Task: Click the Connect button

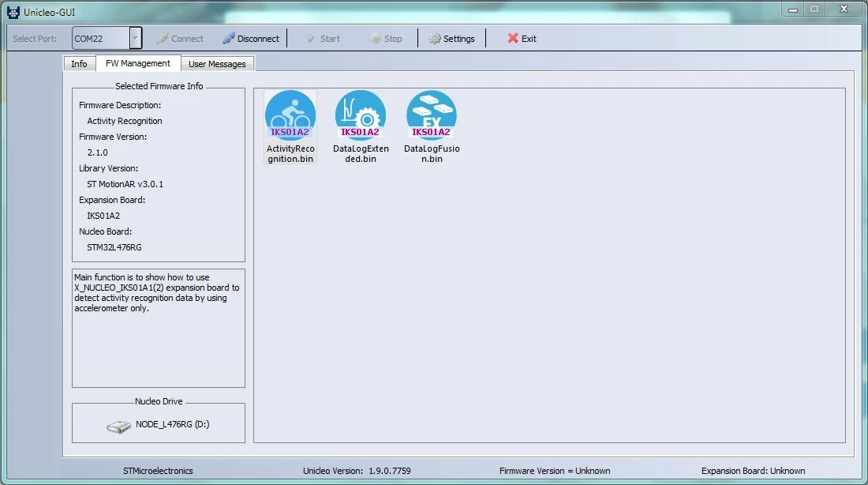Action: pos(181,38)
